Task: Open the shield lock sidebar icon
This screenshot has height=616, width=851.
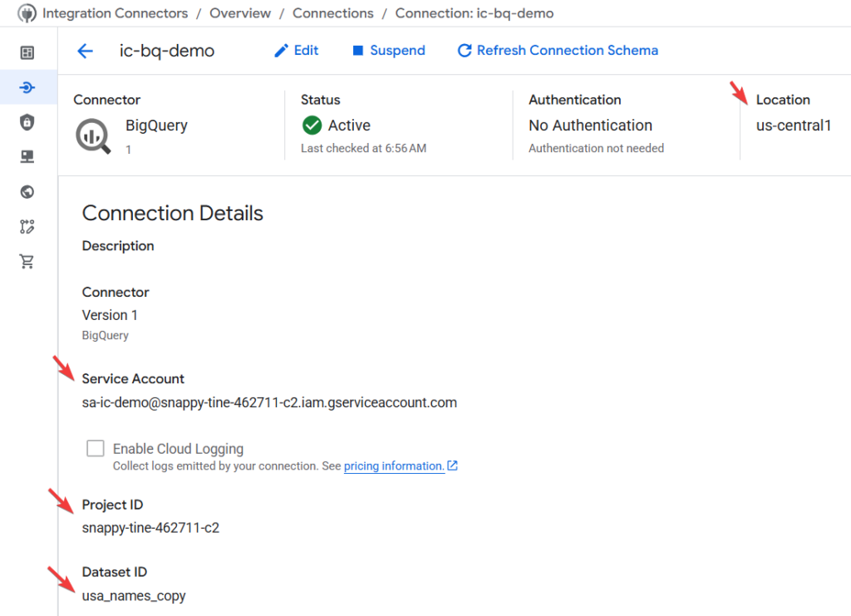Action: pos(27,122)
